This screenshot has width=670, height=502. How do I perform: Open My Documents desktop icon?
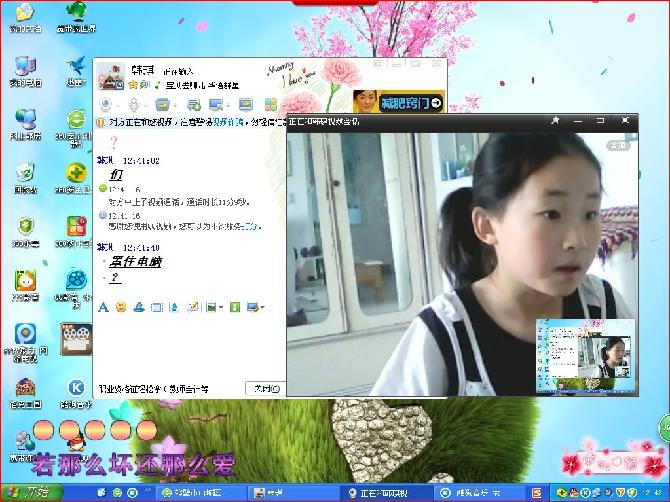click(x=25, y=18)
